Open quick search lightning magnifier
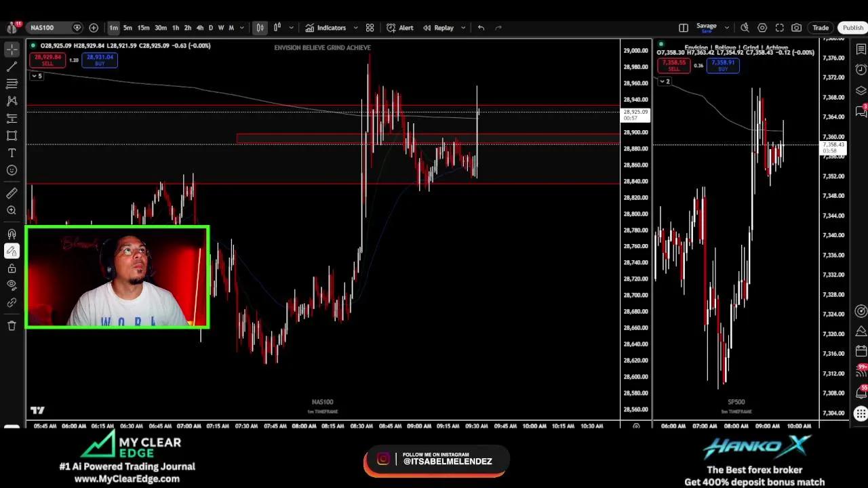Viewport: 868px width, 488px height. pos(745,28)
